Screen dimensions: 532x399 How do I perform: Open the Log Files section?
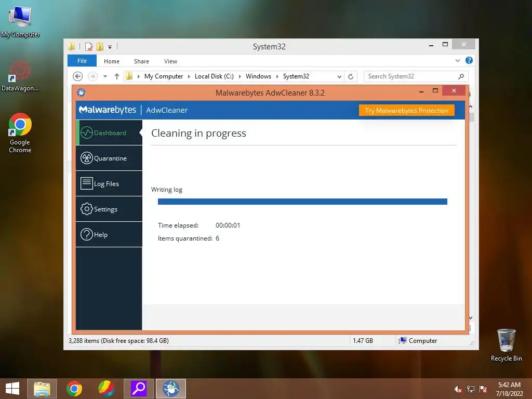coord(109,183)
